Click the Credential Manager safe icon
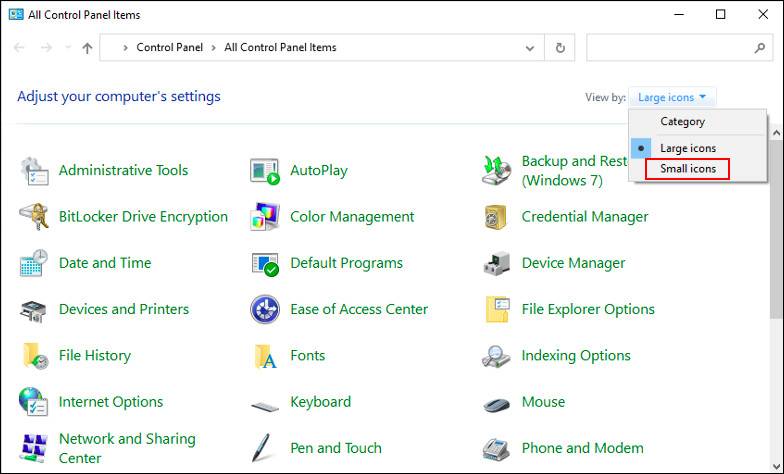 click(x=496, y=216)
